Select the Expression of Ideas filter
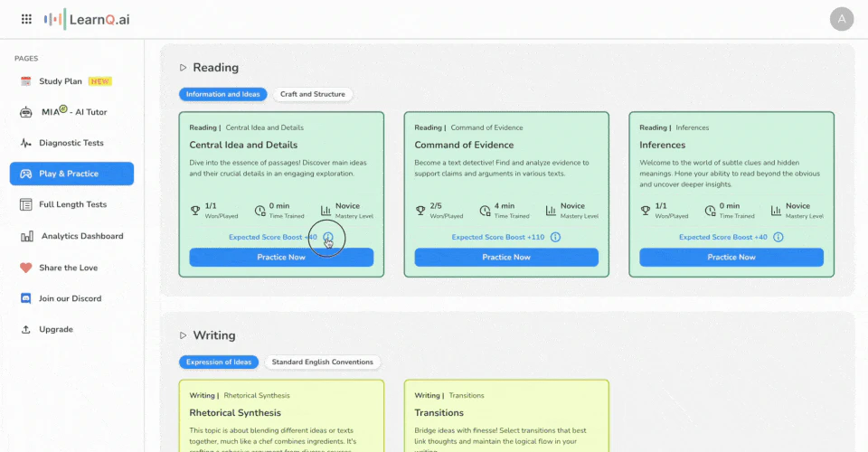Image resolution: width=868 pixels, height=452 pixels. [x=218, y=362]
